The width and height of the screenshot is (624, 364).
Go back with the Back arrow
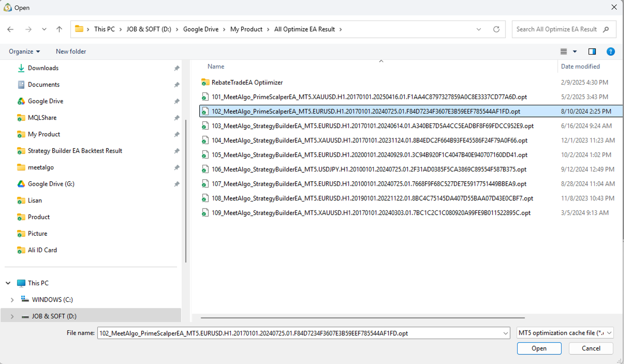[11, 29]
